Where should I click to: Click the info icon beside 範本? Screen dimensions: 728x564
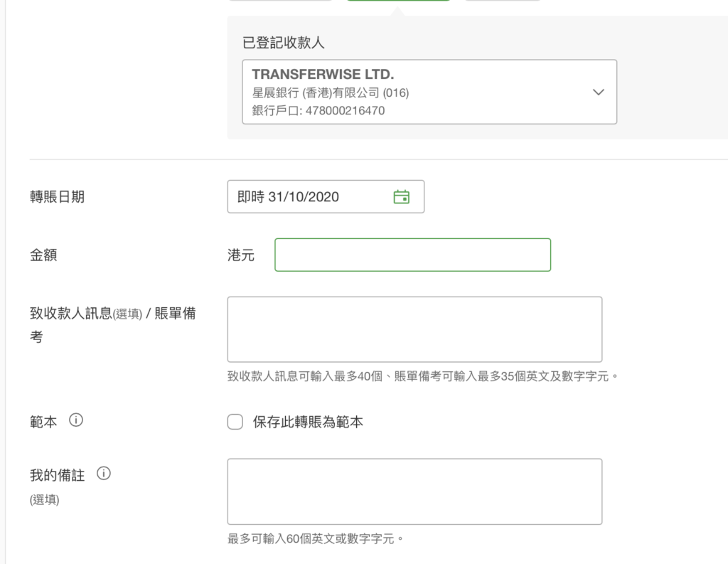point(75,420)
